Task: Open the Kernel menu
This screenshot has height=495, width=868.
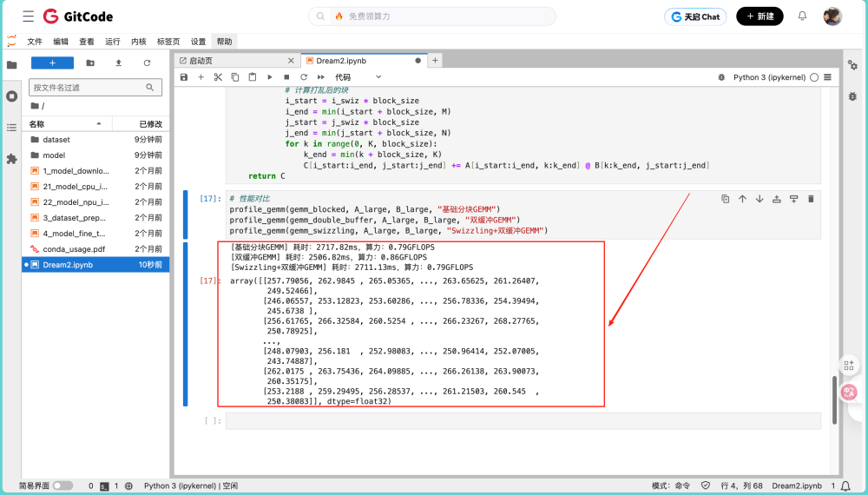Action: [139, 42]
